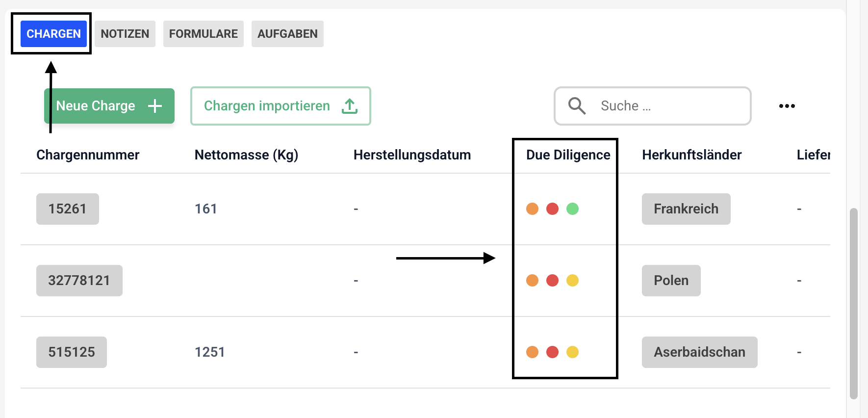This screenshot has height=418, width=868.
Task: Click the green status dot for batch 15261
Action: (x=572, y=209)
